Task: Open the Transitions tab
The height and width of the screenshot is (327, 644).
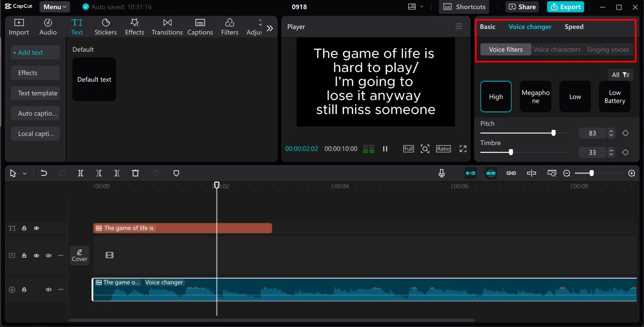Action: [x=167, y=27]
